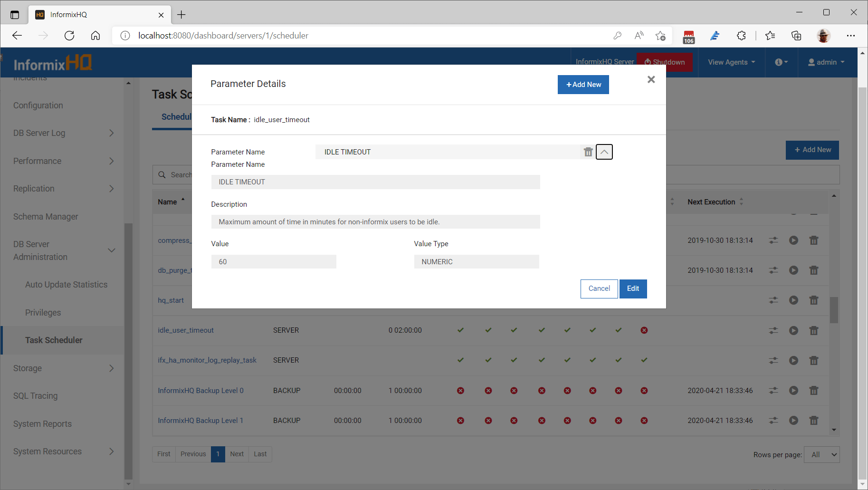Delete the InformixHQ Backup Level 0 task
The image size is (868, 490).
(x=814, y=391)
